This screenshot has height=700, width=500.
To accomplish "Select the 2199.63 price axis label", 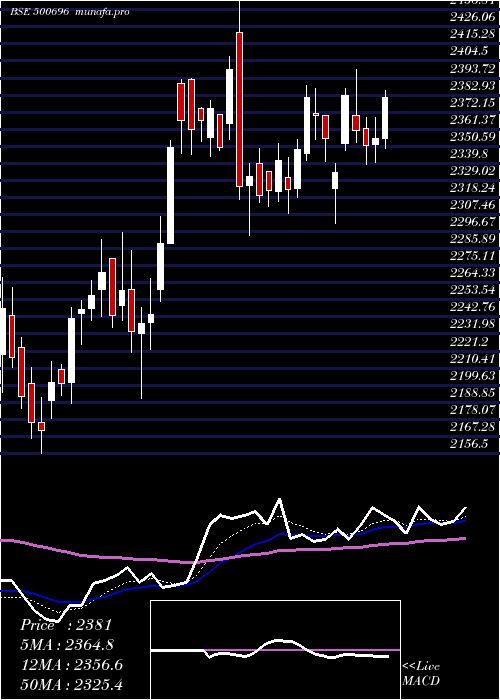I will click(472, 376).
